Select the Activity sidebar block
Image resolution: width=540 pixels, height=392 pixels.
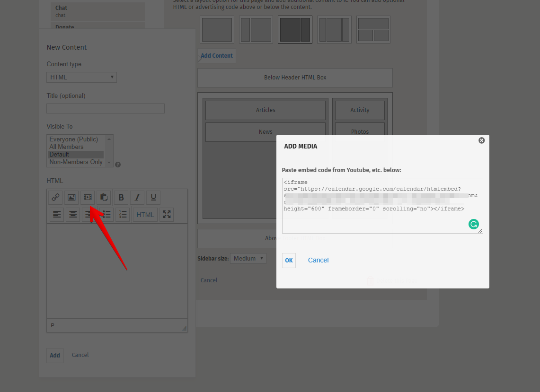360,110
